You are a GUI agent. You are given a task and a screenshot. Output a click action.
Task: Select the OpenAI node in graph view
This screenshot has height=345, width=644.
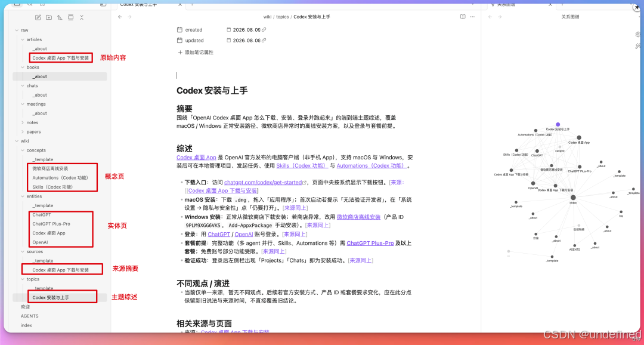(533, 183)
